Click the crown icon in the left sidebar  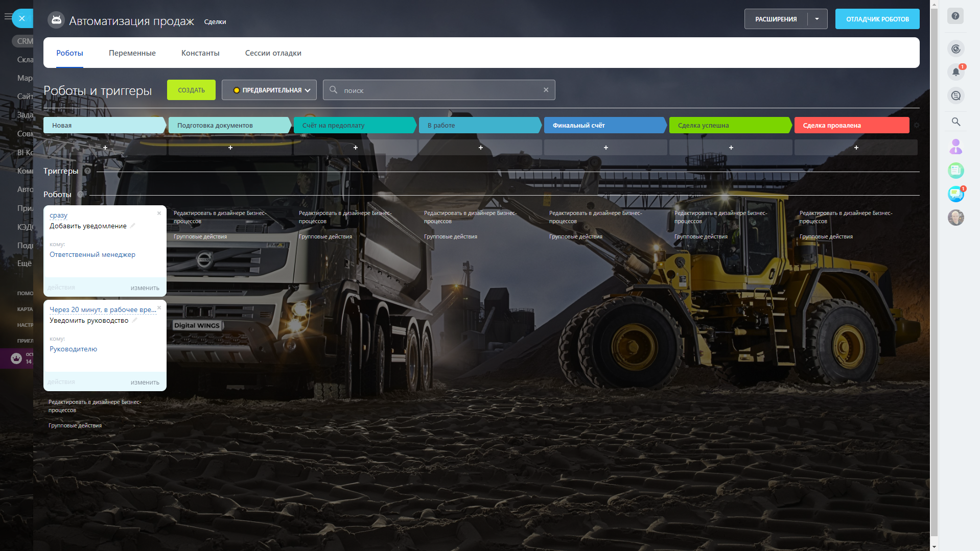pyautogui.click(x=16, y=358)
